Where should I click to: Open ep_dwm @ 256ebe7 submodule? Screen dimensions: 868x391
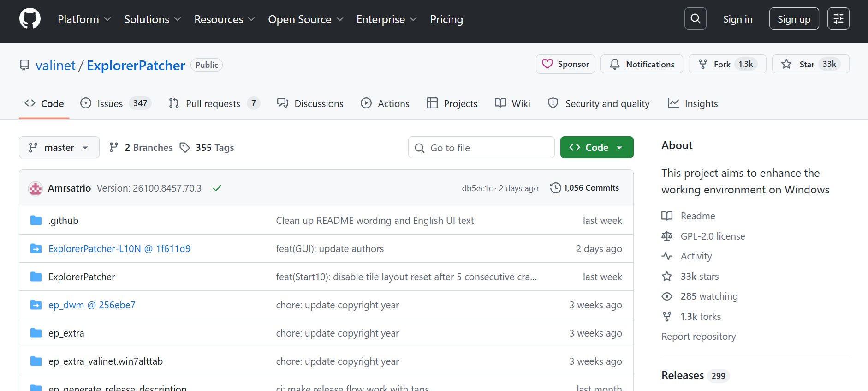[92, 305]
